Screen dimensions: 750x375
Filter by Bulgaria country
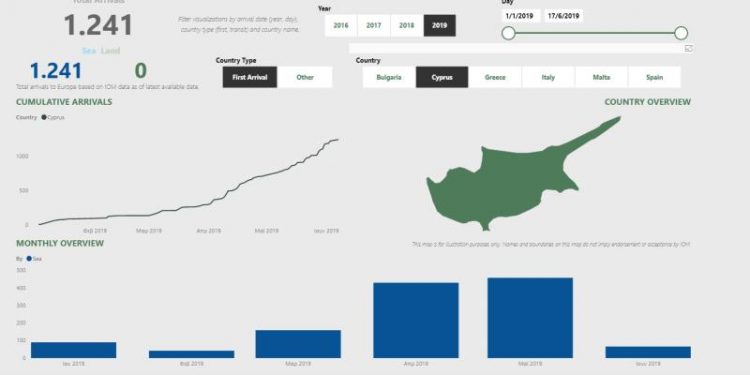coord(389,77)
